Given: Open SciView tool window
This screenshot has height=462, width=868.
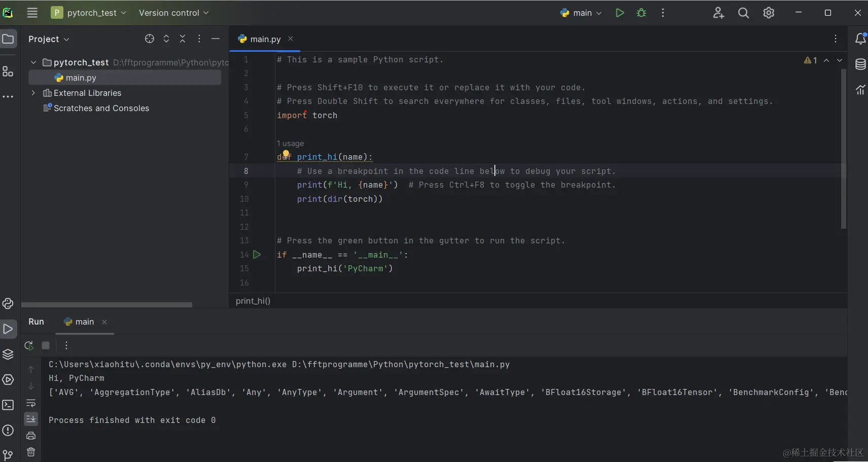Looking at the screenshot, I should 860,90.
